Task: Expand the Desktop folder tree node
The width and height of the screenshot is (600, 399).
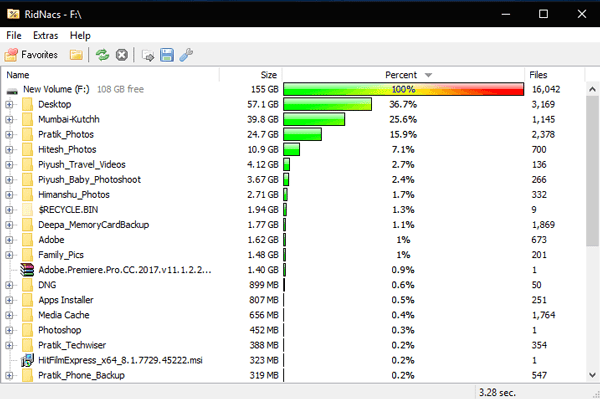Action: pos(9,104)
